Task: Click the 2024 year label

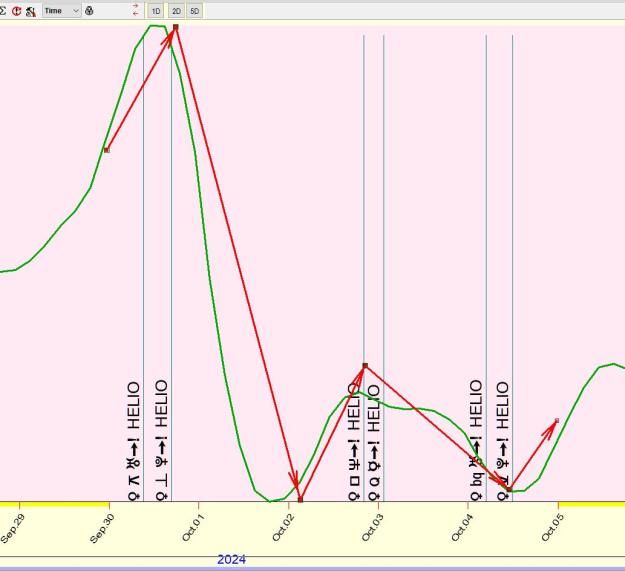Action: pyautogui.click(x=232, y=560)
